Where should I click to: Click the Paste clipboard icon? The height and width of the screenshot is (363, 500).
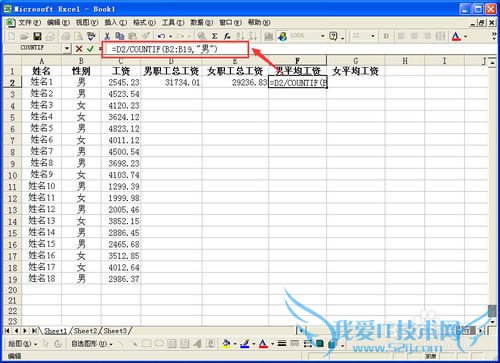click(132, 36)
